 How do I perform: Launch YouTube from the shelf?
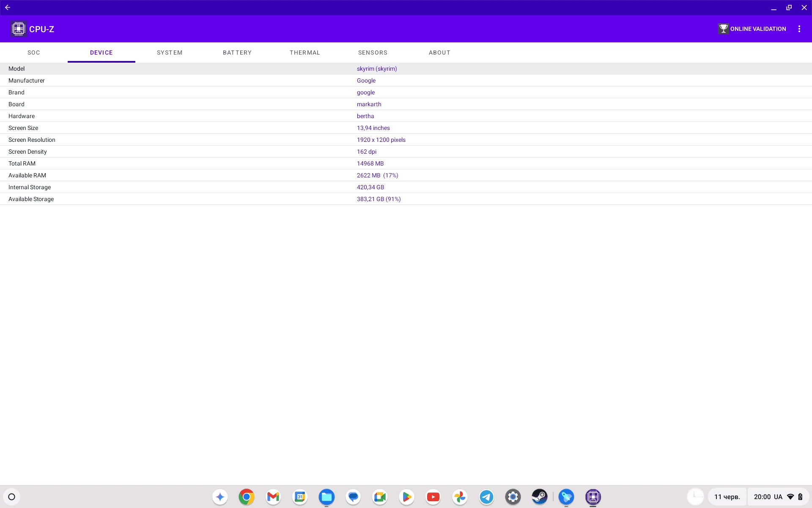point(433,497)
